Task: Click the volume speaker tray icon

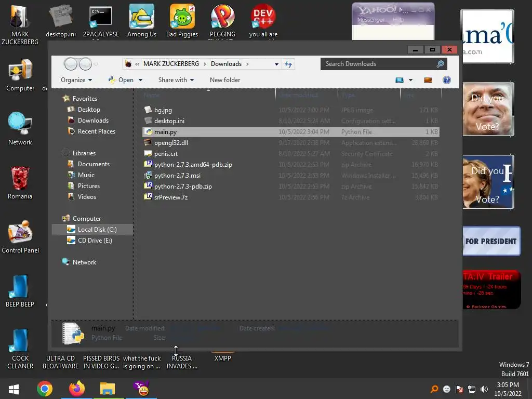Action: pyautogui.click(x=484, y=389)
